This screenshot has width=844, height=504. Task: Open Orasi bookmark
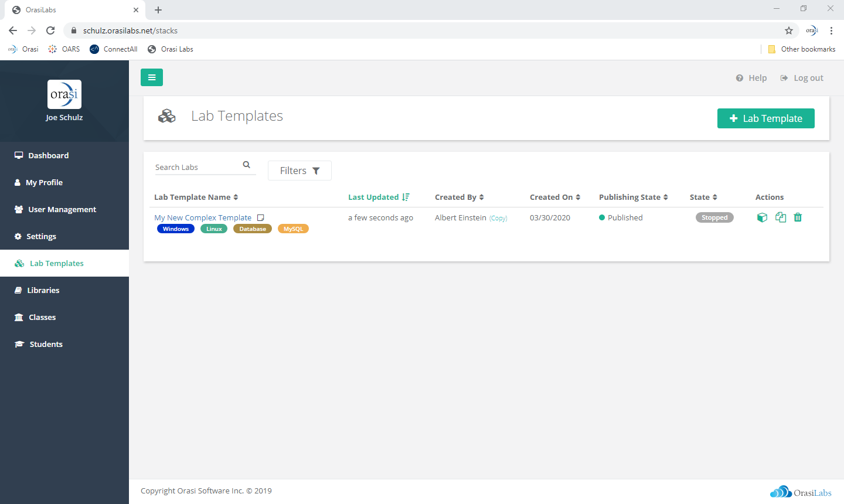coord(23,49)
